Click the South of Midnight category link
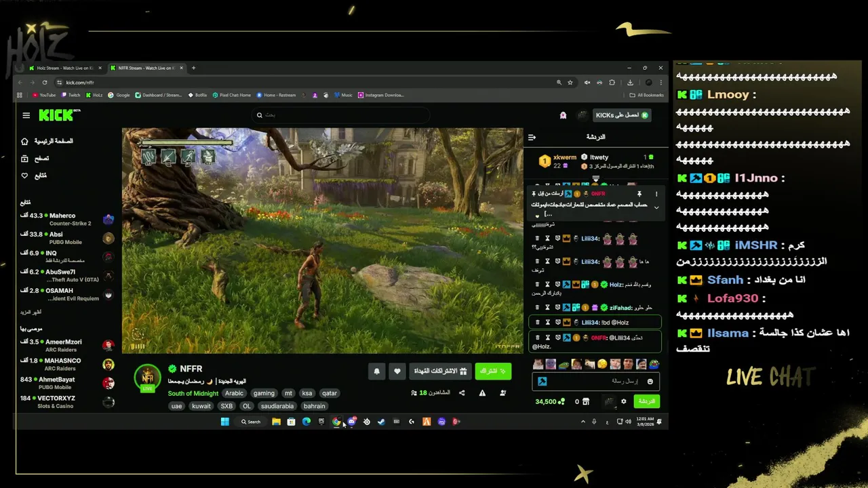Screen dimensions: 868x488 tap(193, 393)
